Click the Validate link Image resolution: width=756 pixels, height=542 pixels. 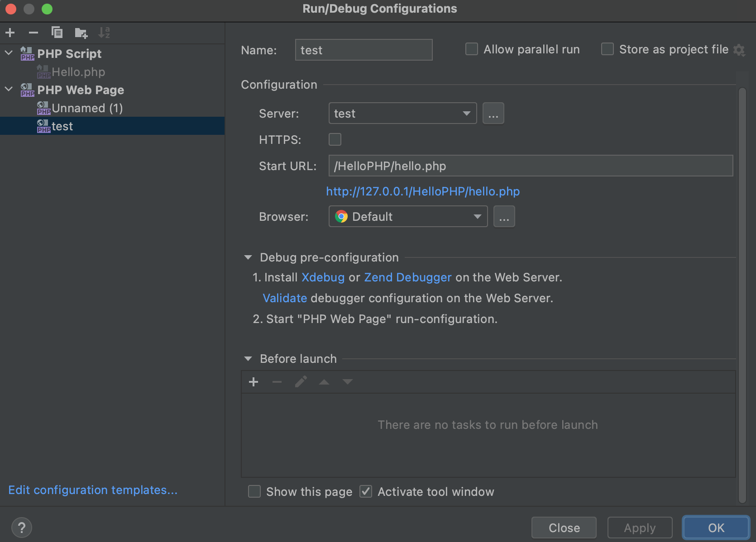(285, 298)
